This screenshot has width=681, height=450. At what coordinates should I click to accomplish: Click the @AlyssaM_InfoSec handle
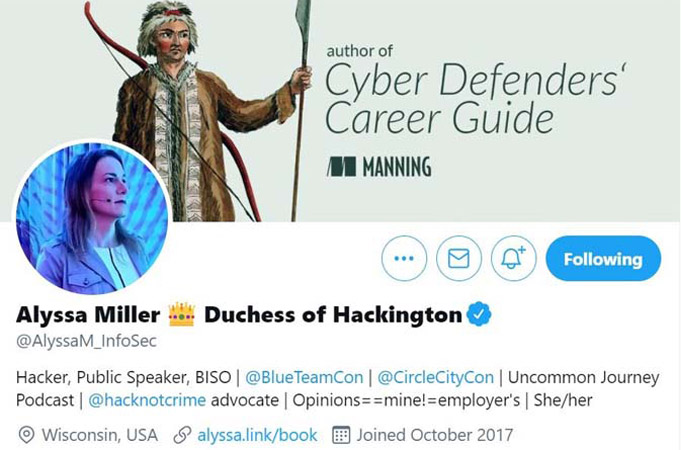point(86,341)
